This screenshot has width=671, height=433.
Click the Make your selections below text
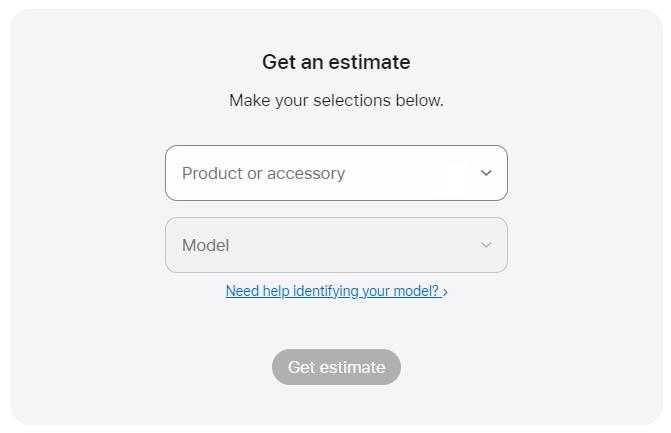(x=336, y=100)
